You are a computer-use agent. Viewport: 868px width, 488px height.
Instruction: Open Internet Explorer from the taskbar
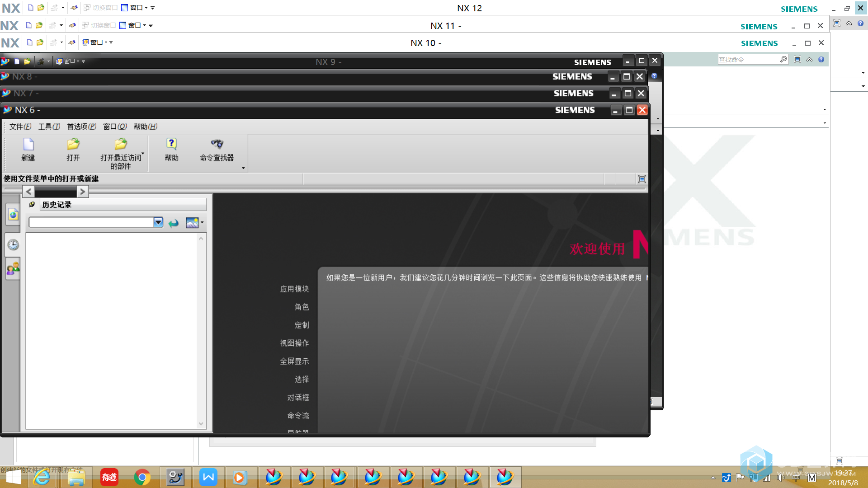(x=42, y=477)
